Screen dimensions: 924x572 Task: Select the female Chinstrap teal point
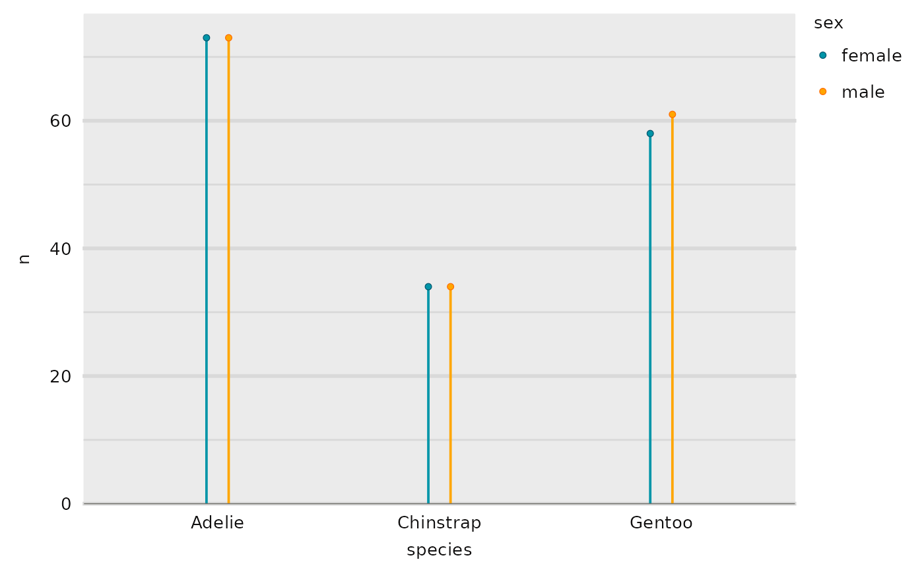tap(428, 287)
